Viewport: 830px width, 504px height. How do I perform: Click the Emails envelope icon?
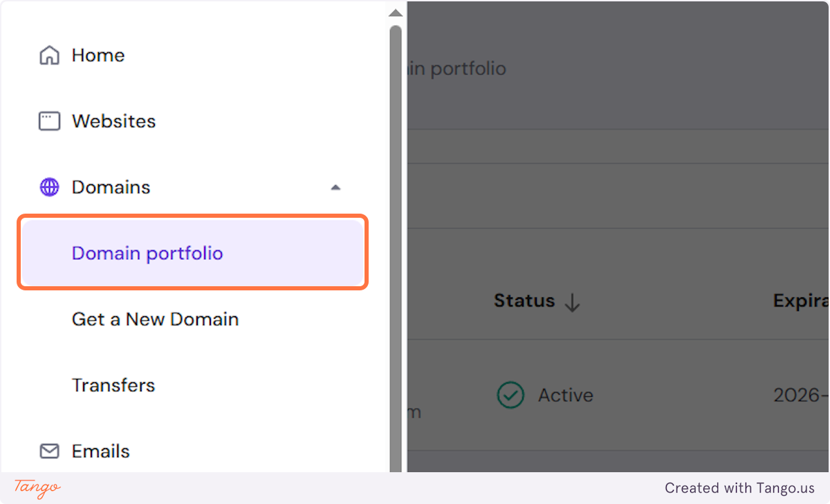(x=49, y=451)
